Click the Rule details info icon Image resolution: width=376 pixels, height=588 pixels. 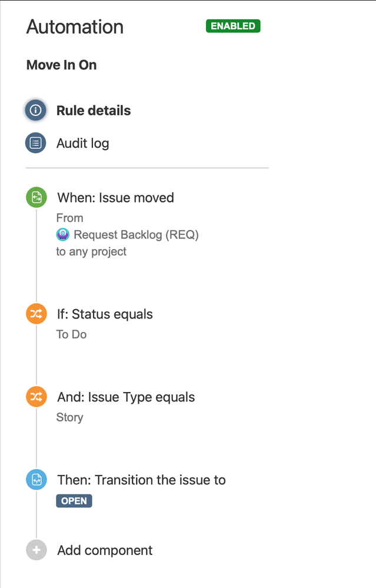(x=36, y=110)
